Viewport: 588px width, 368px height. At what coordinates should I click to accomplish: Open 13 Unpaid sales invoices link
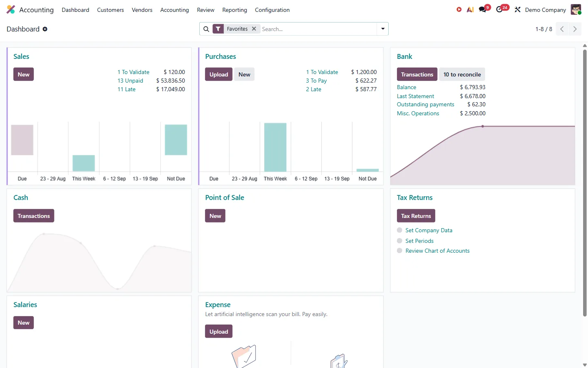coord(130,81)
